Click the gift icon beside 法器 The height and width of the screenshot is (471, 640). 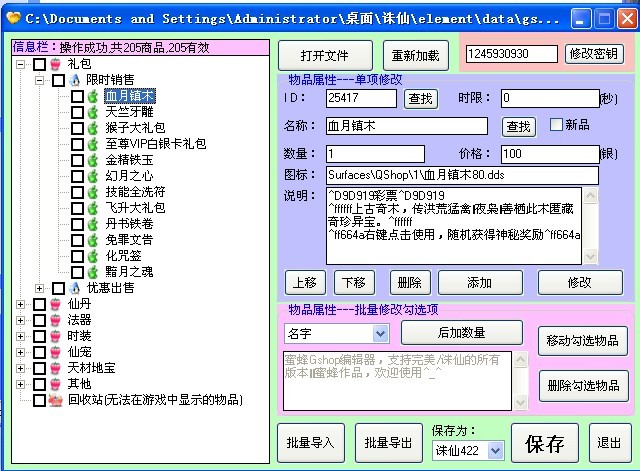click(55, 320)
